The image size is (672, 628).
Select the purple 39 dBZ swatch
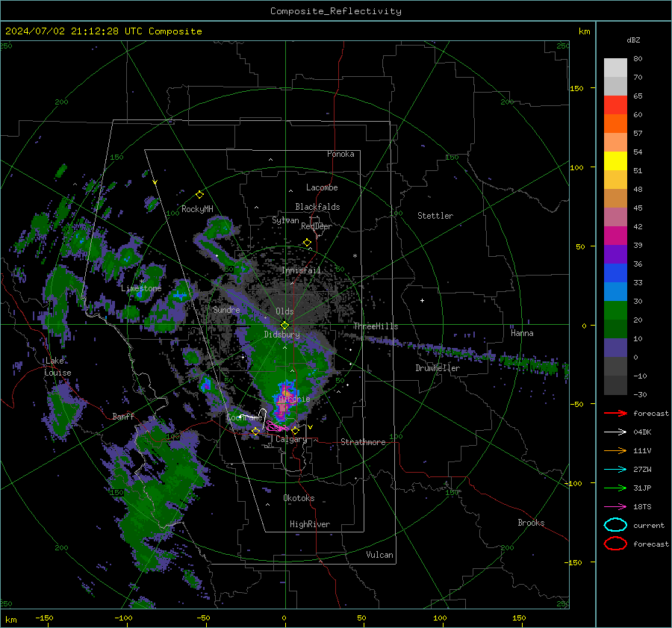click(x=615, y=254)
